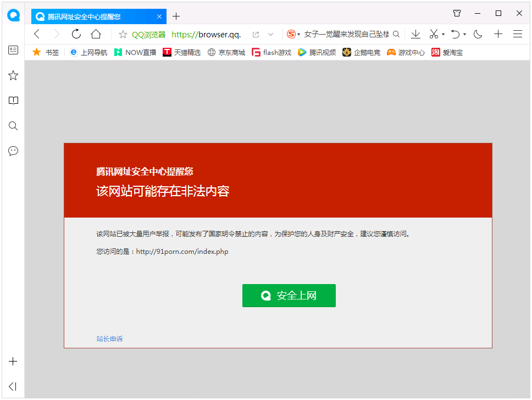Expand the address bar history dropdown

(x=270, y=34)
